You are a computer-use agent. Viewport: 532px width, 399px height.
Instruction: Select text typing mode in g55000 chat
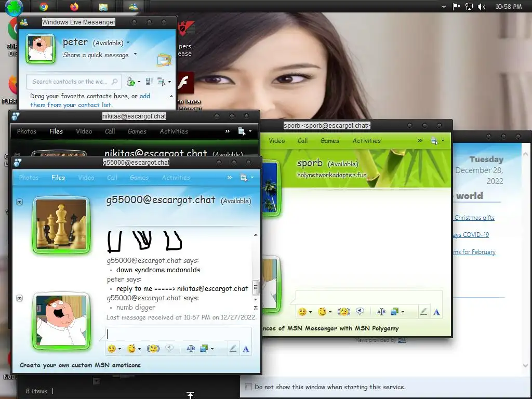click(x=246, y=349)
